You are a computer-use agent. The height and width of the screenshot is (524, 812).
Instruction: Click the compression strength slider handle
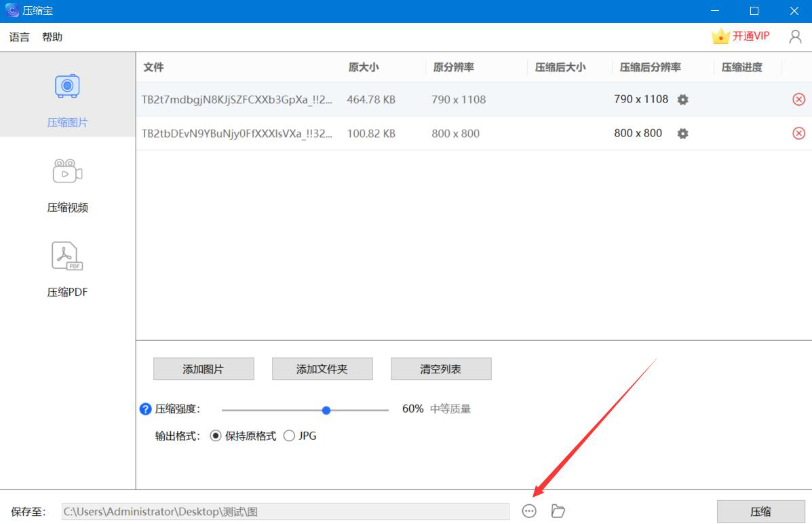[326, 411]
